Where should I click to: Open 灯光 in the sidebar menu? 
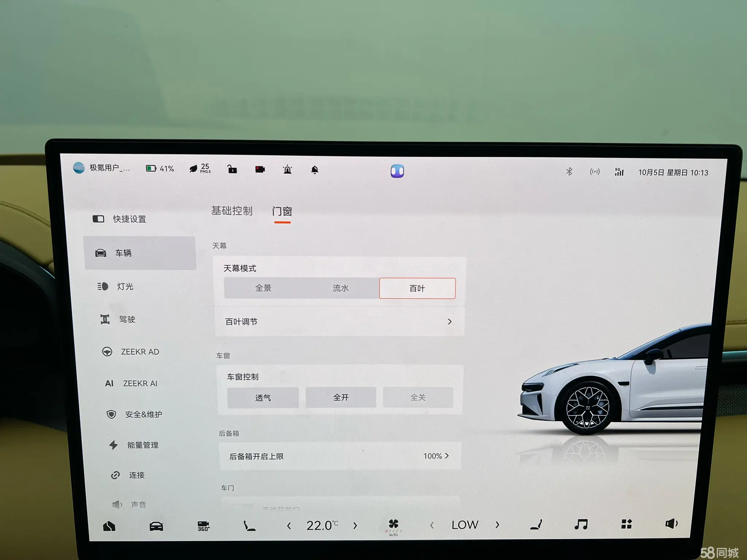pos(125,287)
